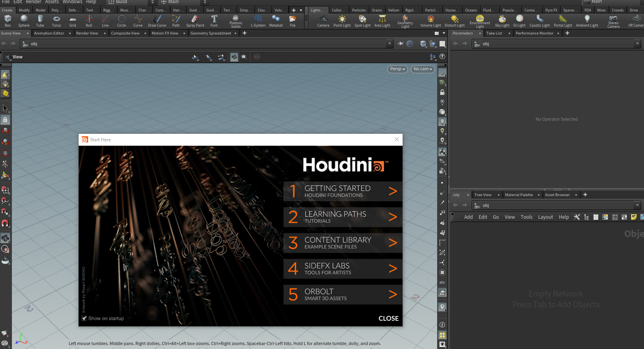Screen dimensions: 644x349
Task: Add a Stereo Camera
Action: [x=613, y=21]
